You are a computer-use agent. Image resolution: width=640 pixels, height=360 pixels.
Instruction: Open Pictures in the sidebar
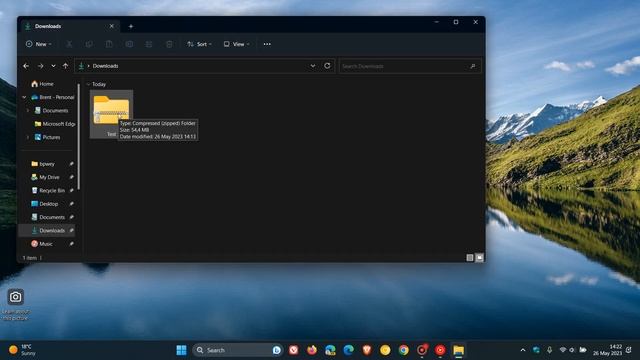[47, 137]
